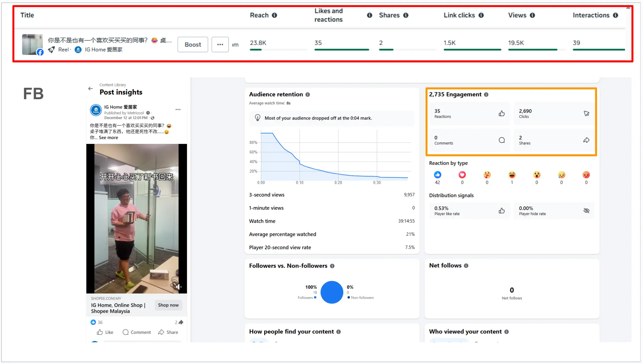Click the Shop now button
The image size is (643, 364).
click(x=168, y=305)
